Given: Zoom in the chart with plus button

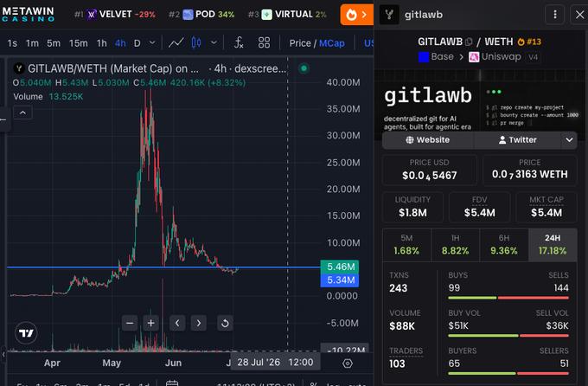Looking at the screenshot, I should 150,323.
